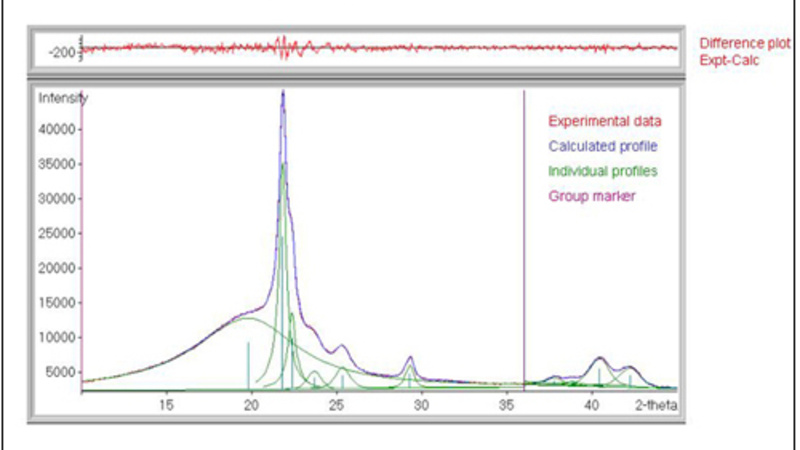Click the 35 tick on 2-theta axis
This screenshot has height=450, width=800.
pyautogui.click(x=506, y=406)
